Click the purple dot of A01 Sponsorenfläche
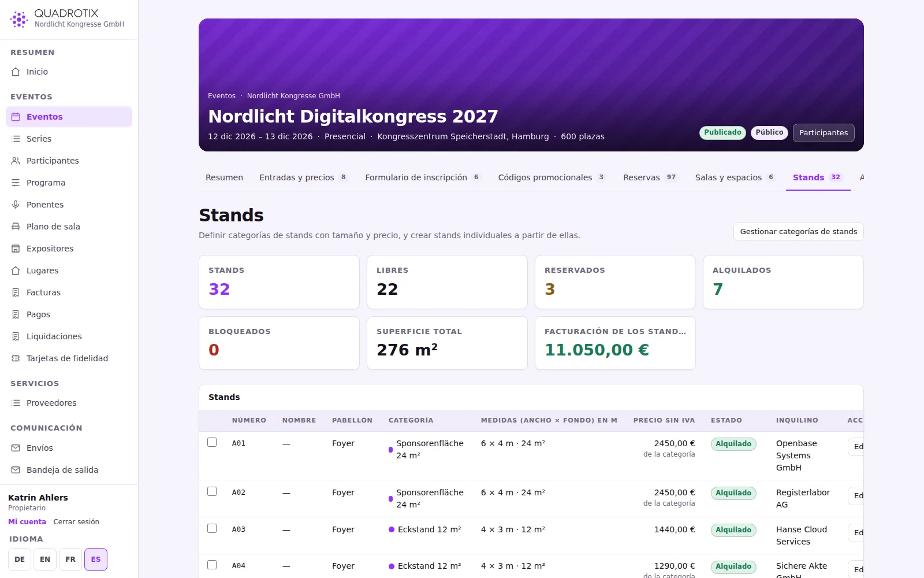 tap(391, 450)
